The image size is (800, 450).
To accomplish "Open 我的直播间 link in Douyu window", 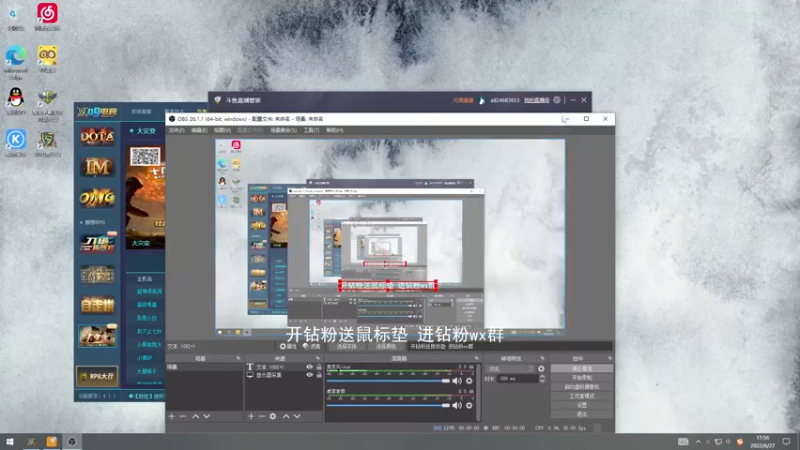I will pyautogui.click(x=536, y=100).
